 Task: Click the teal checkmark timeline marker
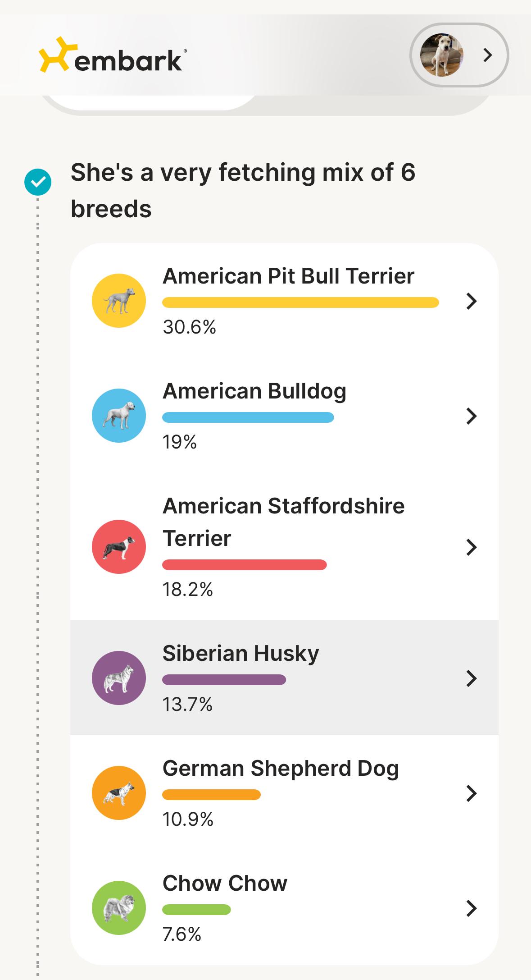click(38, 182)
